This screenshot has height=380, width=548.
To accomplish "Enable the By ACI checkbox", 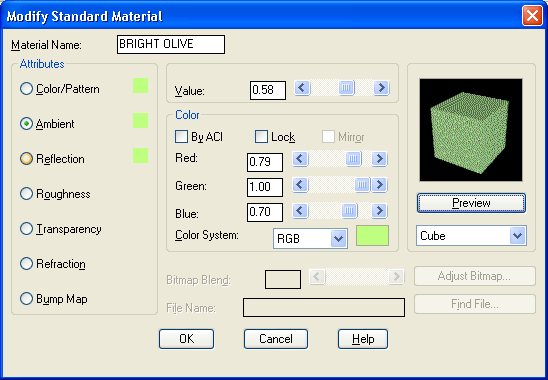I will coord(181,137).
